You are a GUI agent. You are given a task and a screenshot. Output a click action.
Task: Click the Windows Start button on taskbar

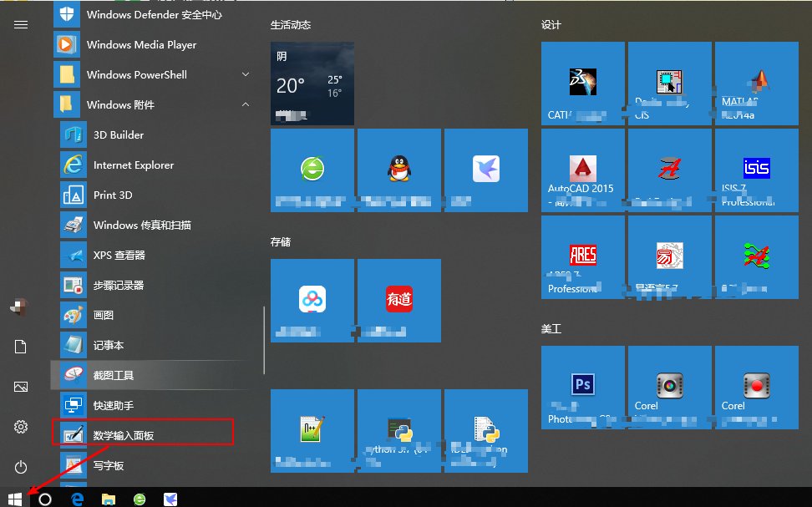point(16,498)
